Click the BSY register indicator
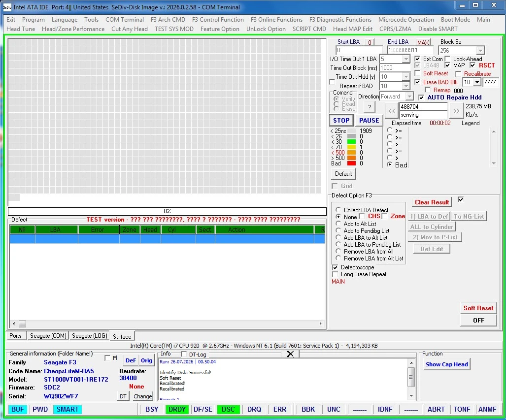This screenshot has height=420, width=506. pos(152,409)
